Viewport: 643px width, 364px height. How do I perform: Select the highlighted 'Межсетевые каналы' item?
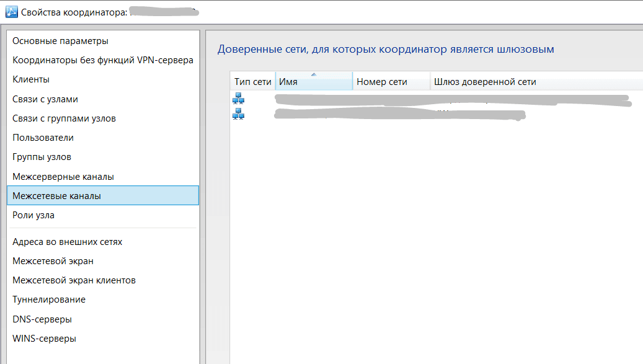click(x=56, y=196)
